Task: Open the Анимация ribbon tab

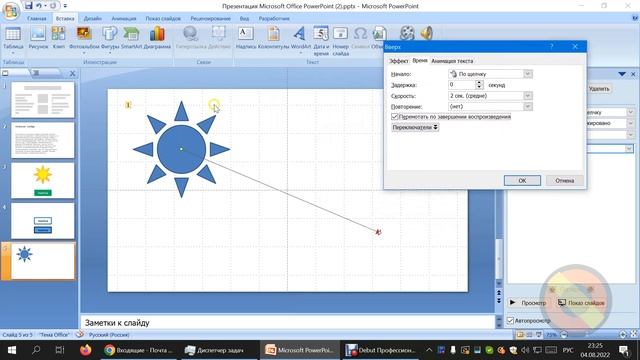Action: click(124, 18)
